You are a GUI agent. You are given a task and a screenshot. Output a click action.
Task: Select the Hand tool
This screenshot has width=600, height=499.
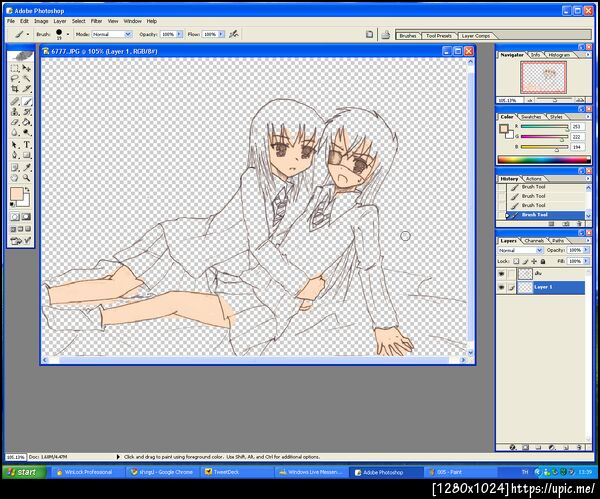click(x=15, y=178)
